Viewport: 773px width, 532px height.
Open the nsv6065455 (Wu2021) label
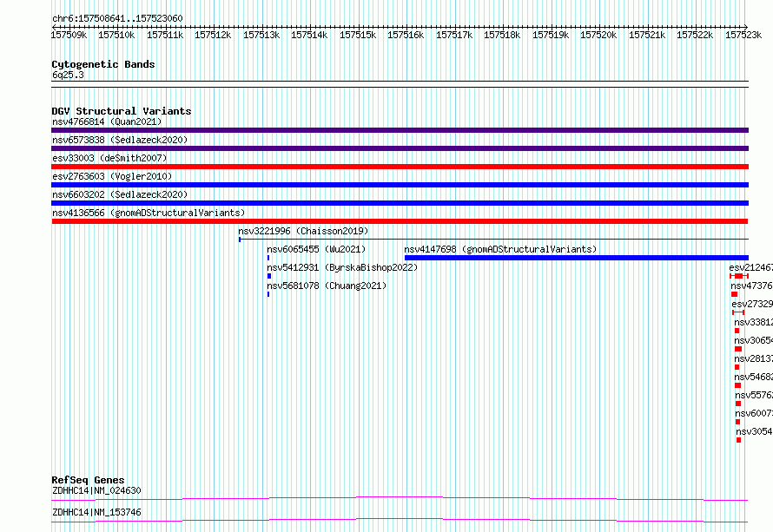point(316,249)
